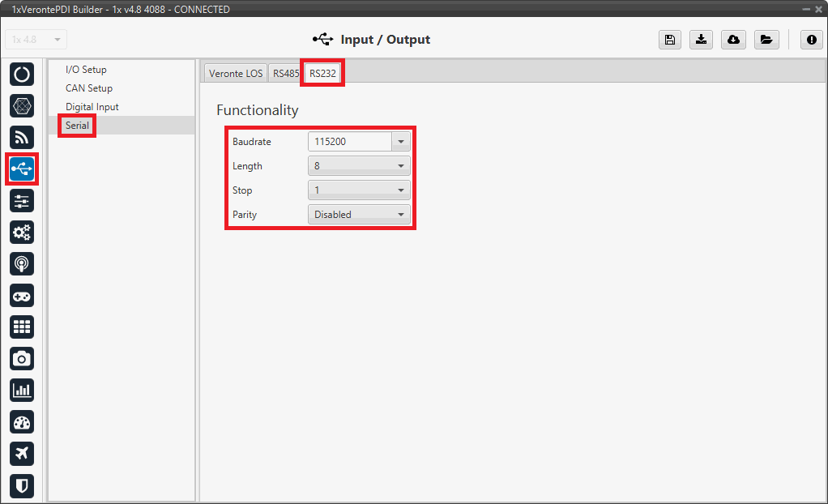The width and height of the screenshot is (828, 504).
Task: Open the sliders control sidebar icon
Action: [x=22, y=200]
